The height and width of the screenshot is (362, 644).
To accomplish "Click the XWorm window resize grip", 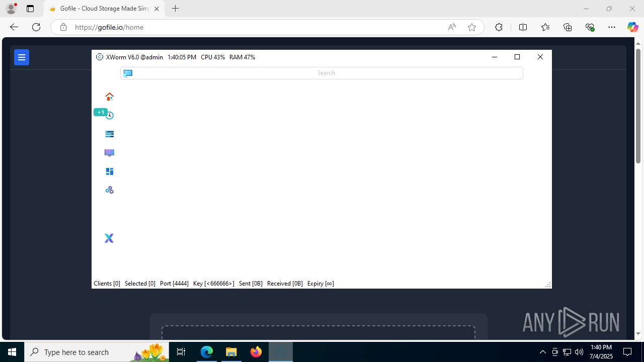I will 548,285.
